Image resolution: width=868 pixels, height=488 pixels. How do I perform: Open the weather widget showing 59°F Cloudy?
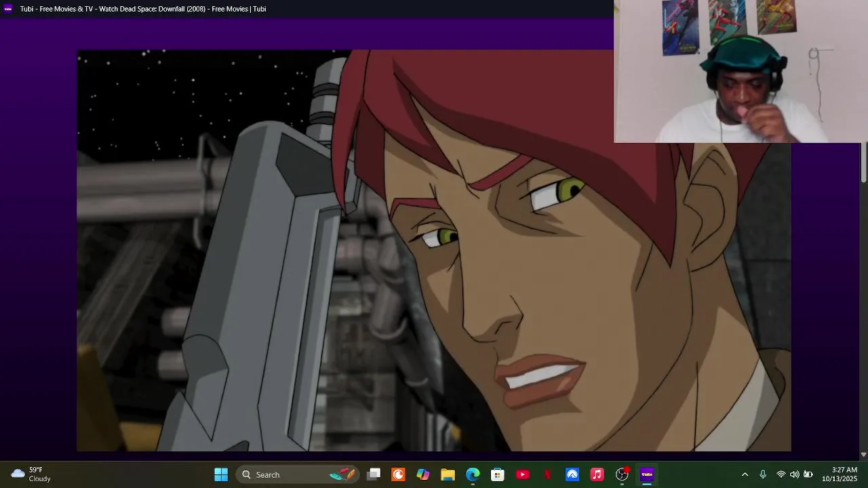pos(31,474)
